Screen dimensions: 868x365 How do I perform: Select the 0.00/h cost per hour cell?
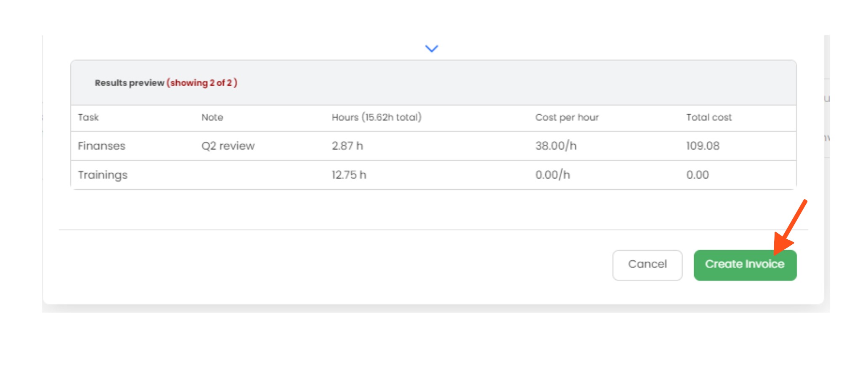click(x=552, y=175)
